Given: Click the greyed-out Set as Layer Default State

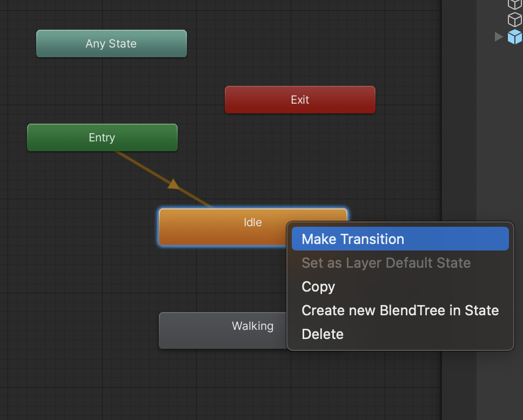Looking at the screenshot, I should pos(386,263).
